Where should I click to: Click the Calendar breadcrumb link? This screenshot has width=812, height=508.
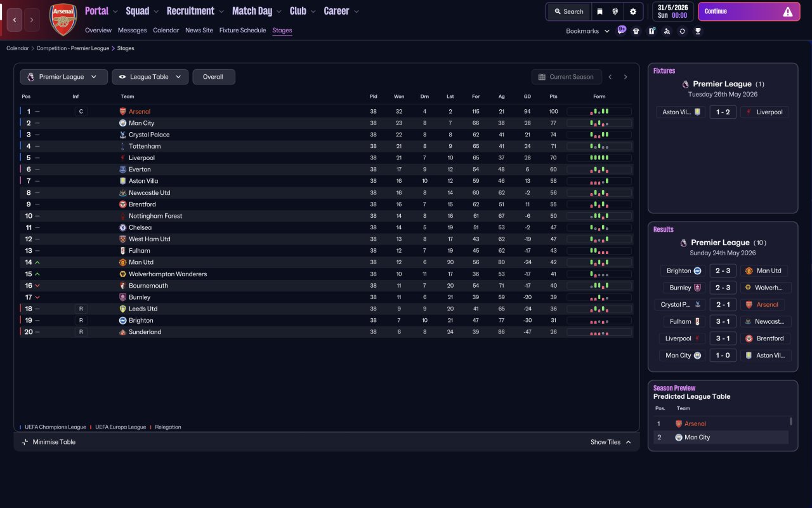(x=18, y=48)
